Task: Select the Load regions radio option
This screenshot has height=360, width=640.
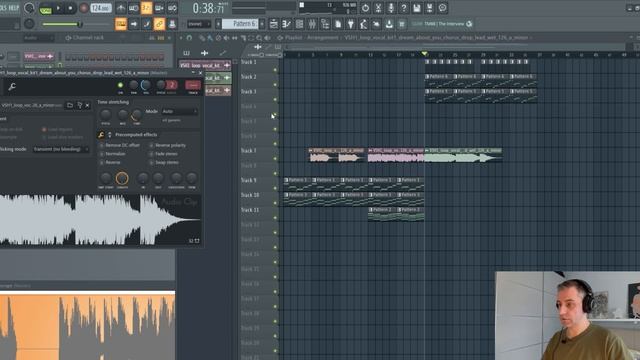Action: pyautogui.click(x=58, y=129)
